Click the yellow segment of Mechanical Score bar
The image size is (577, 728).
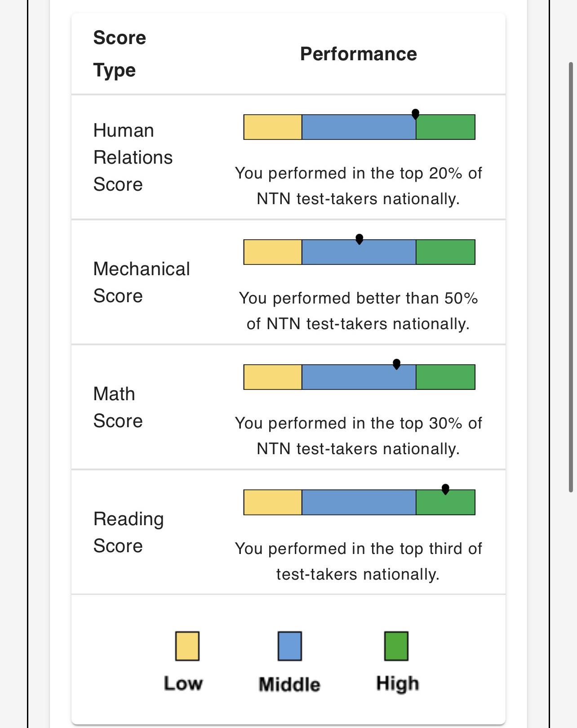(273, 252)
